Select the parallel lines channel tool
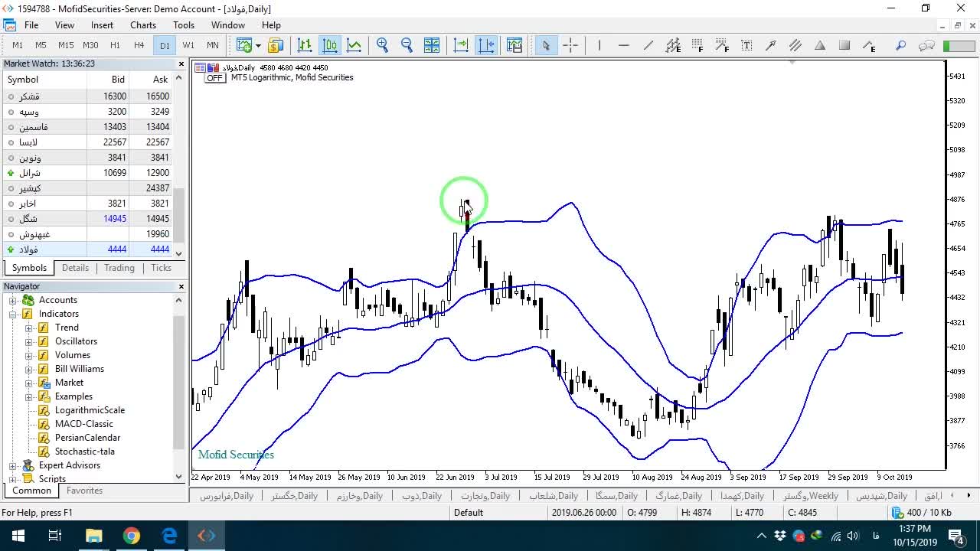 click(x=795, y=45)
